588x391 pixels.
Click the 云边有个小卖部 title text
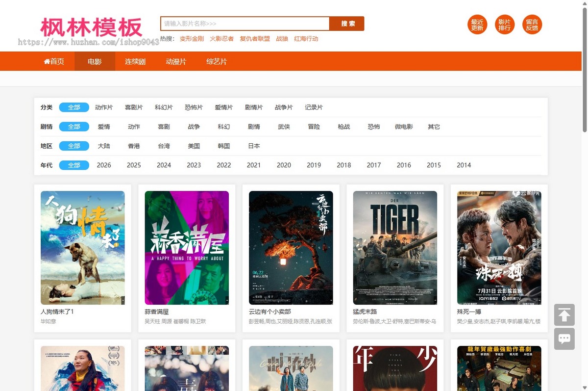[x=270, y=312]
